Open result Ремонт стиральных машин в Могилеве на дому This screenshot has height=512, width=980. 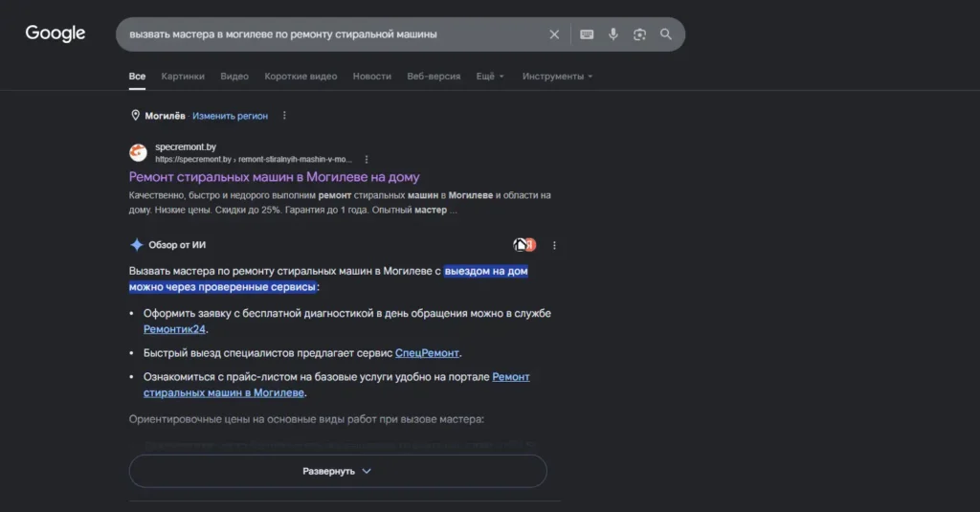(275, 177)
